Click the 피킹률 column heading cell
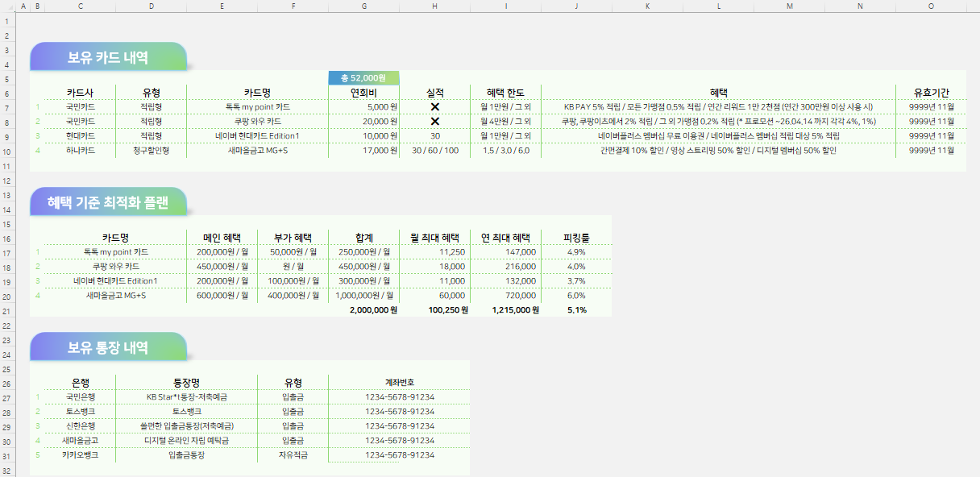980x477 pixels. (x=577, y=238)
